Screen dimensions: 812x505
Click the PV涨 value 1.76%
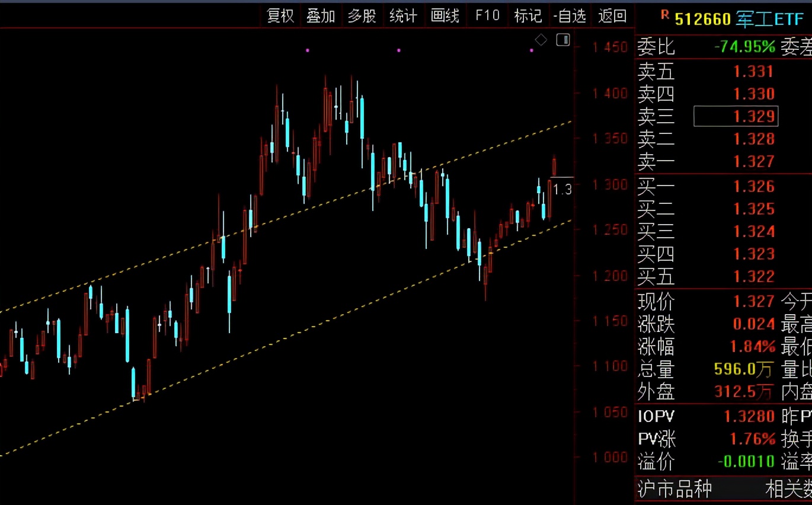[753, 439]
